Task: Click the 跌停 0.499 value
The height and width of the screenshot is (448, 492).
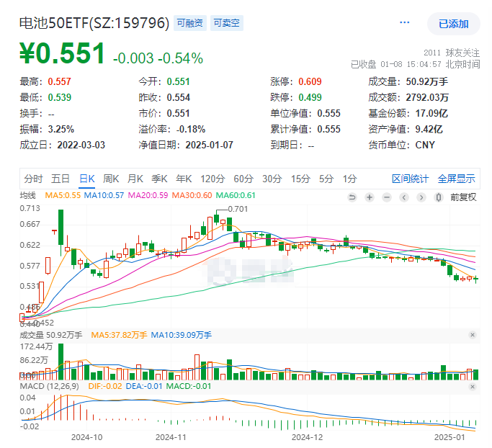Action: coord(310,97)
